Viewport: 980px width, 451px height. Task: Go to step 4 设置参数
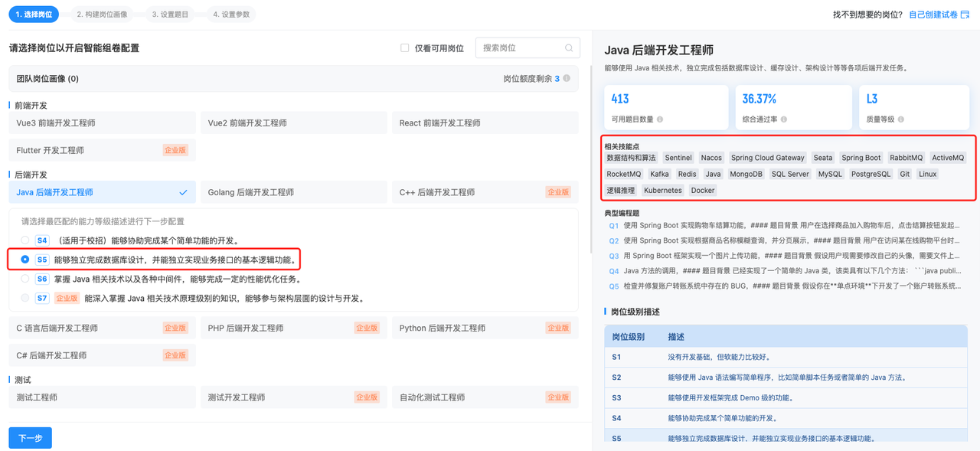click(230, 14)
